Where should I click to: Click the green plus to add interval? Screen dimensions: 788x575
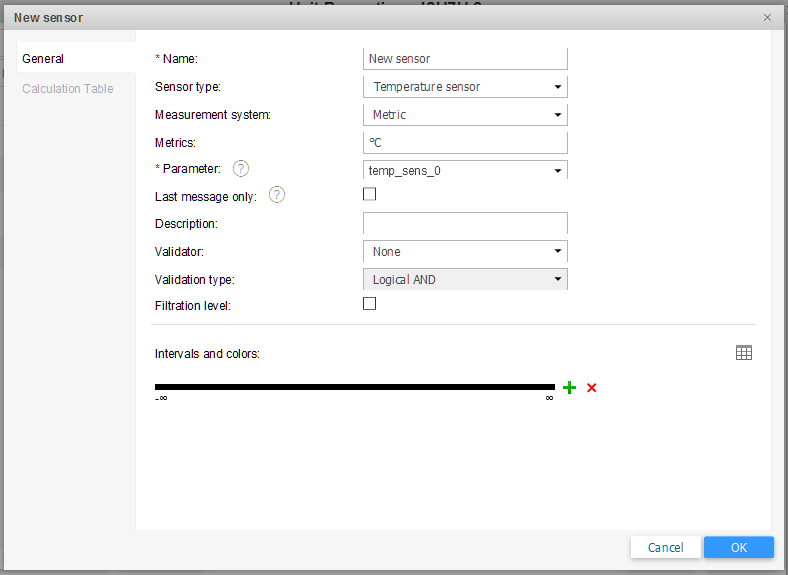[x=570, y=387]
